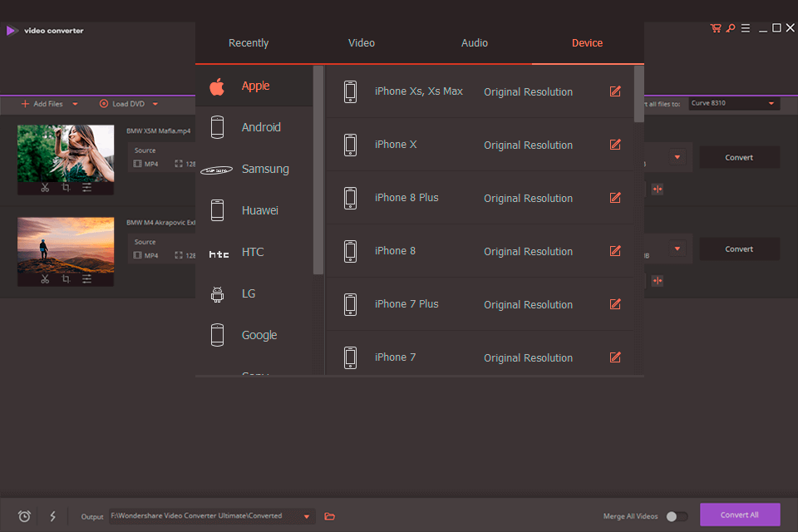Crop the BMW M4 Akrapovic video
Image resolution: width=798 pixels, height=532 pixels.
pyautogui.click(x=66, y=279)
